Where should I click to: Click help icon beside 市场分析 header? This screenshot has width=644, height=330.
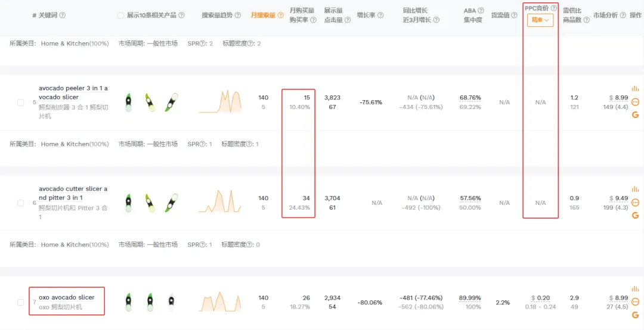[623, 15]
